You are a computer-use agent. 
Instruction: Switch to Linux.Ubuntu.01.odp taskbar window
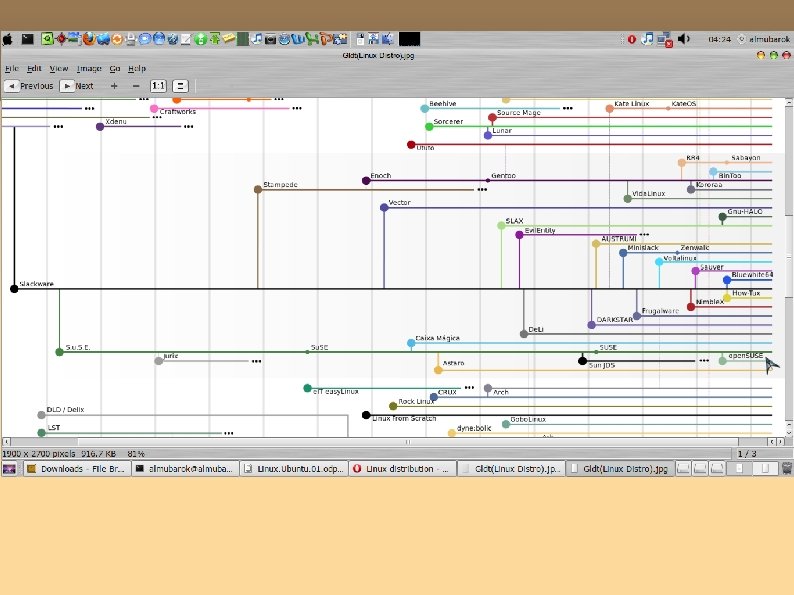pos(294,469)
